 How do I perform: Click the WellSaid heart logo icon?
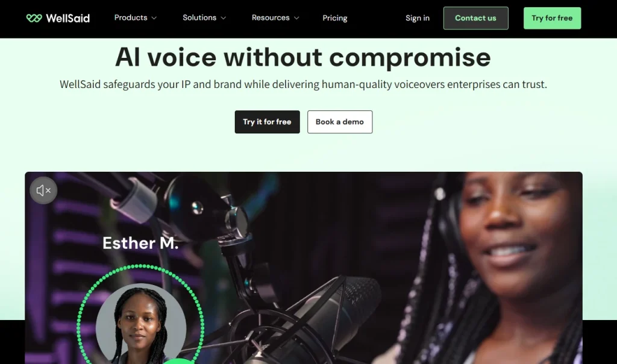[34, 18]
